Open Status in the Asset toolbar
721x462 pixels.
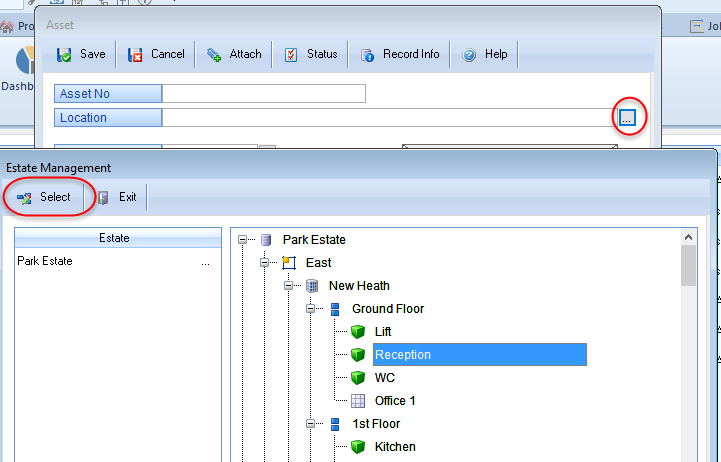pyautogui.click(x=310, y=54)
